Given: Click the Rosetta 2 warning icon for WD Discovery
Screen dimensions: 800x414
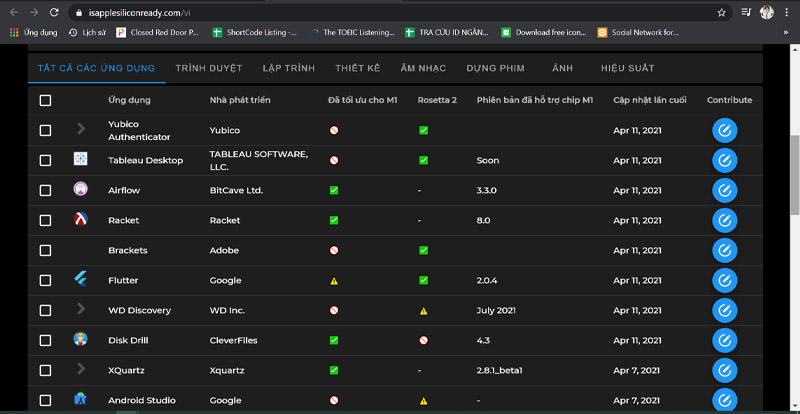Looking at the screenshot, I should tap(423, 311).
